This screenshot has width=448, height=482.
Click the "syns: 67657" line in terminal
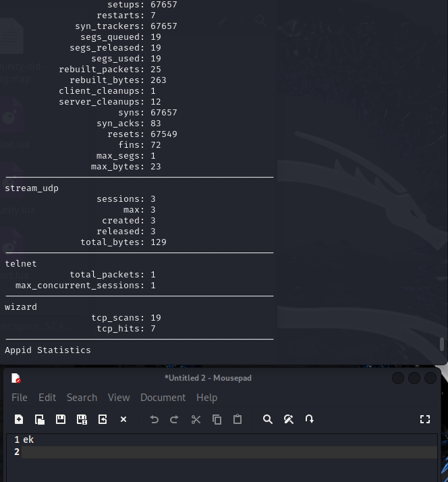point(148,113)
